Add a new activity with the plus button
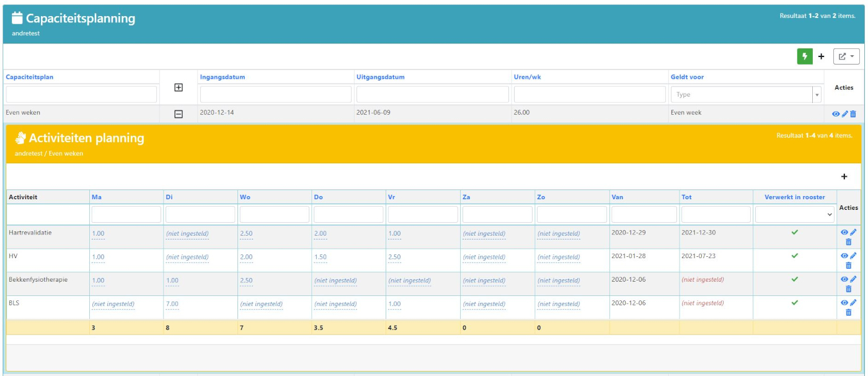Viewport: 868px width, 376px height. [x=844, y=176]
